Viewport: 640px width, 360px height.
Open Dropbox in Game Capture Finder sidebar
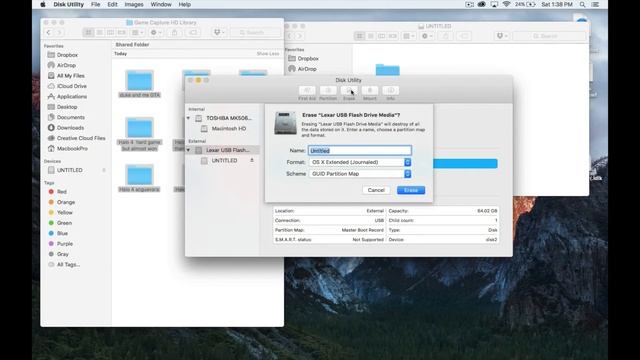(x=67, y=55)
